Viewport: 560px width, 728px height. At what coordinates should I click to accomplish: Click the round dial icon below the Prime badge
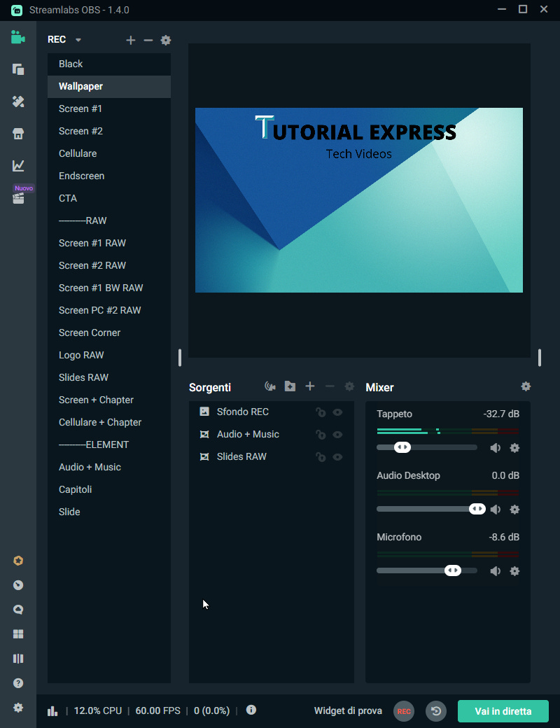(18, 585)
